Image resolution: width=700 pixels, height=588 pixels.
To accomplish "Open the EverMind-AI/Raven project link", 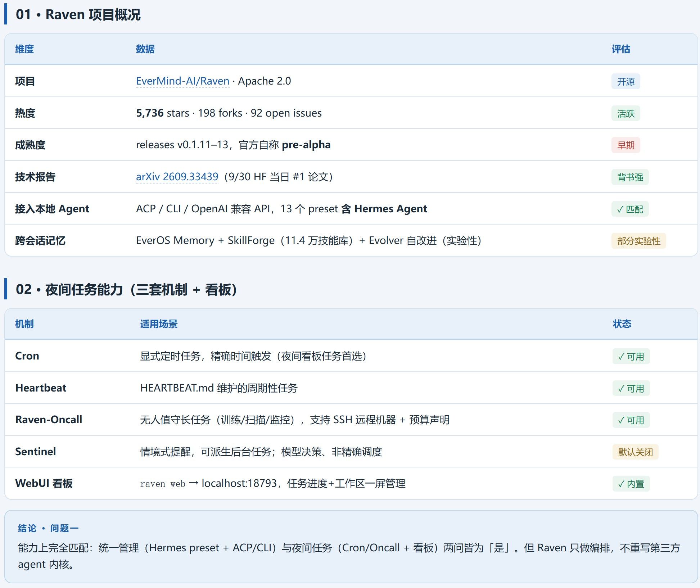I will 182,81.
